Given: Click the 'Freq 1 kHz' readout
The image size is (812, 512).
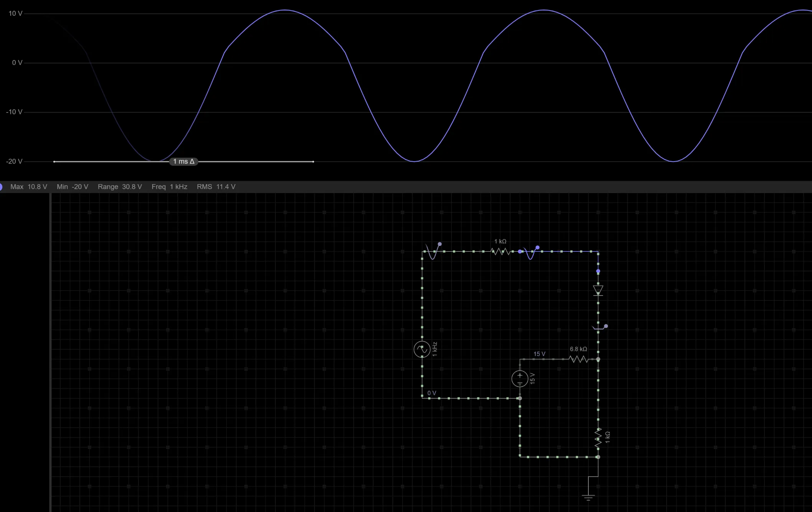Looking at the screenshot, I should 170,187.
